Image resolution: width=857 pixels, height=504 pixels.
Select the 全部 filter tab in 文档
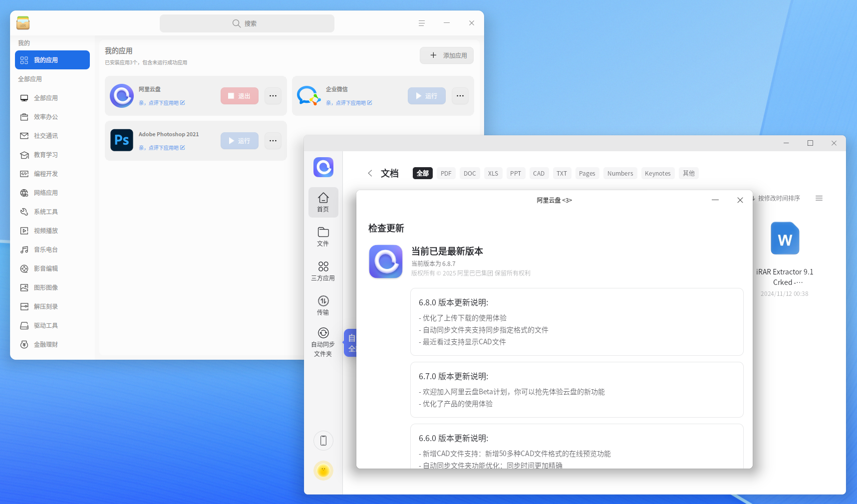point(423,173)
